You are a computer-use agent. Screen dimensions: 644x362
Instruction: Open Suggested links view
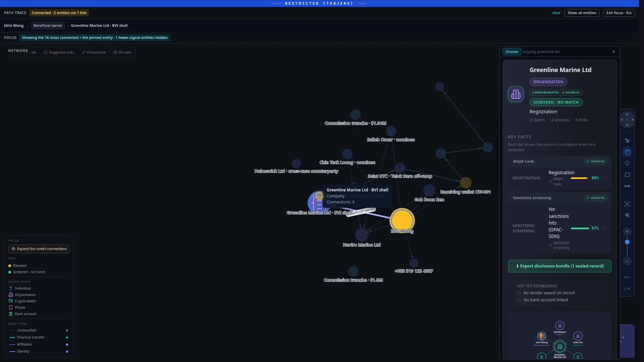click(59, 52)
